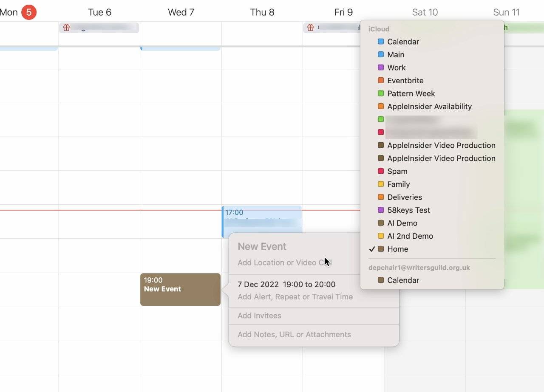The width and height of the screenshot is (544, 392).
Task: Select the 19:00 New Event block on Wednesday
Action: click(180, 289)
